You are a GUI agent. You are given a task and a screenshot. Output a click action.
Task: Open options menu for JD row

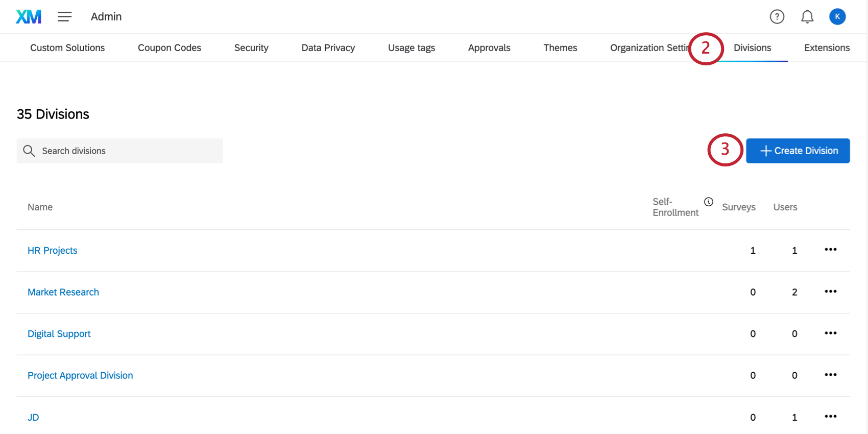point(831,417)
